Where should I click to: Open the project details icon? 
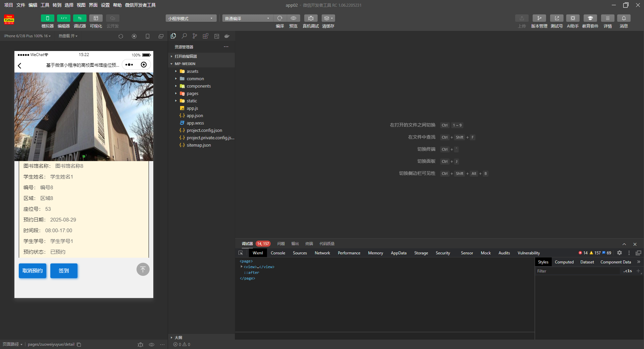[607, 18]
